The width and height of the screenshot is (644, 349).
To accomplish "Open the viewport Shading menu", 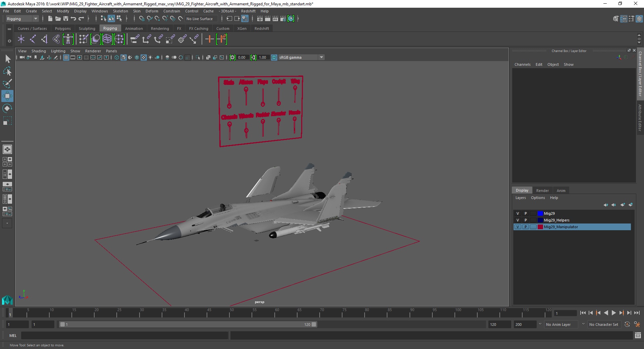I will click(x=39, y=51).
